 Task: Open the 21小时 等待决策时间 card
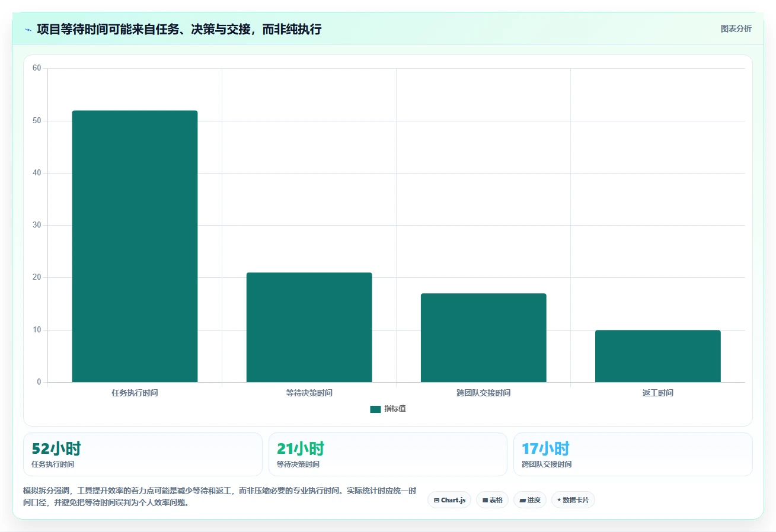[388, 454]
